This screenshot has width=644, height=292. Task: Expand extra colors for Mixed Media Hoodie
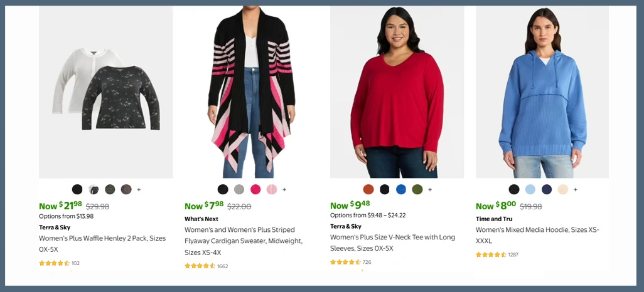(x=576, y=189)
